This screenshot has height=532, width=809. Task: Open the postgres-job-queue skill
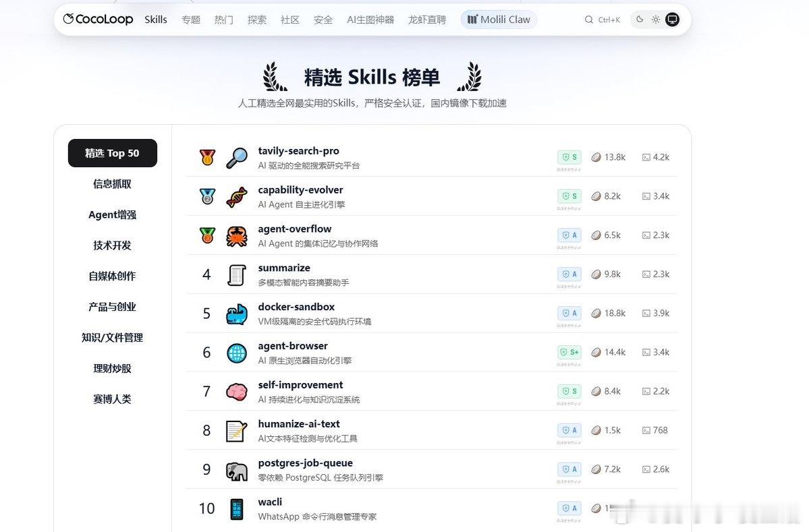click(x=306, y=463)
